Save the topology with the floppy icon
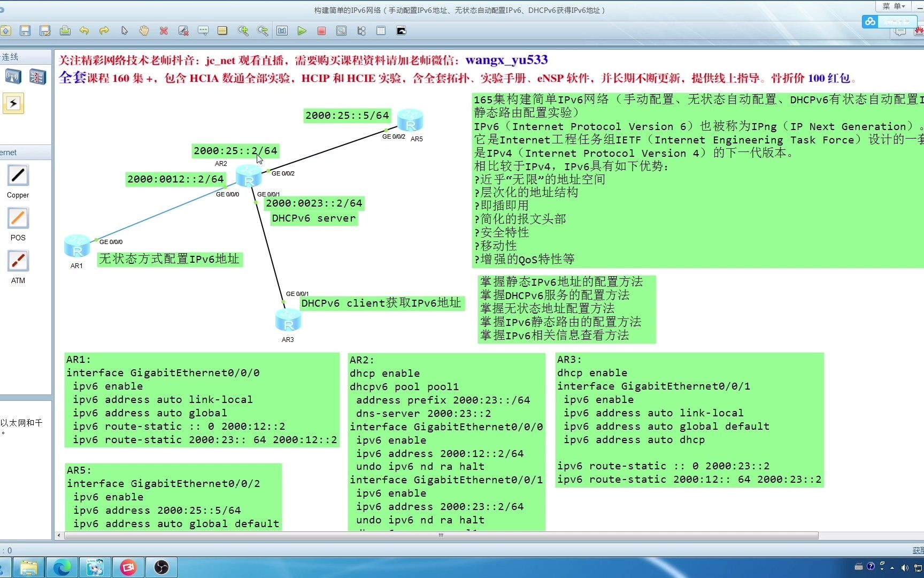This screenshot has height=578, width=924. point(25,31)
